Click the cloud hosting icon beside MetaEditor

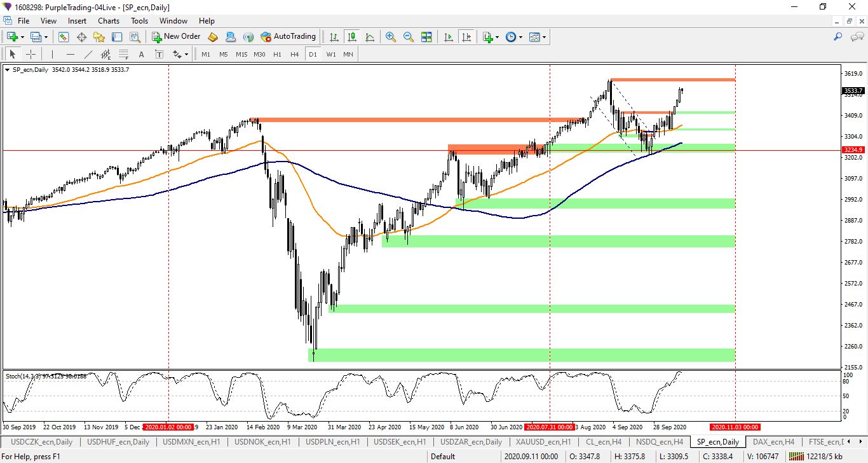click(x=231, y=37)
